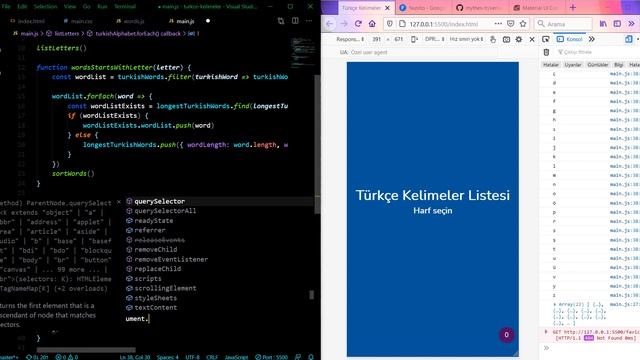Image resolution: width=640 pixels, height=360 pixels.
Task: Close the suggestion documentation popup
Action: pyautogui.click(x=119, y=202)
